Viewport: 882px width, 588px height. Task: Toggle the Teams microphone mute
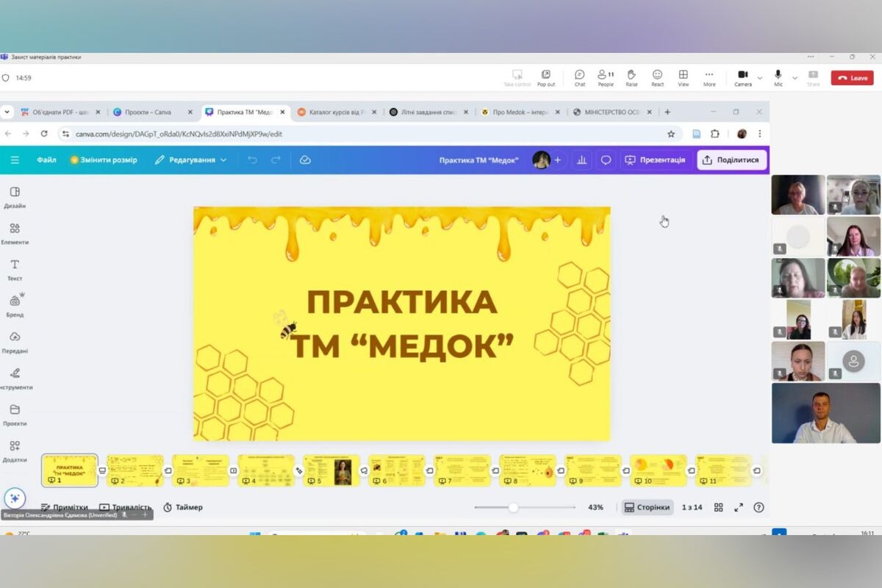tap(778, 77)
